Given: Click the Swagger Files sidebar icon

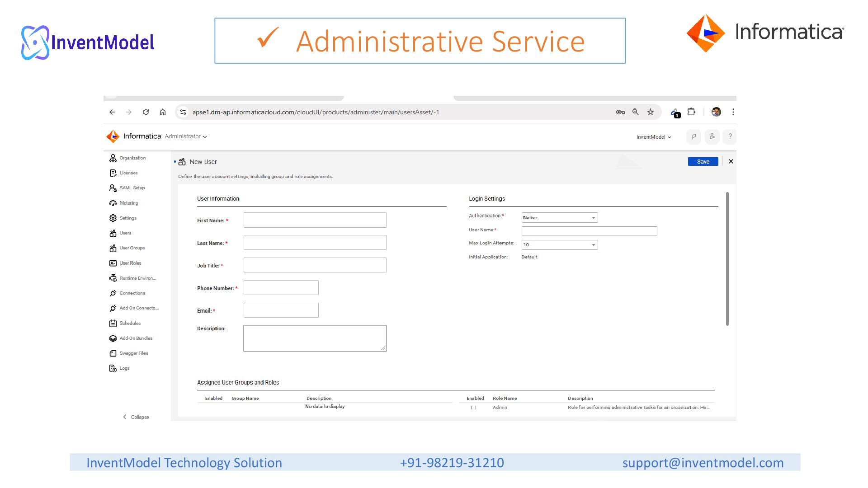Looking at the screenshot, I should pyautogui.click(x=113, y=353).
